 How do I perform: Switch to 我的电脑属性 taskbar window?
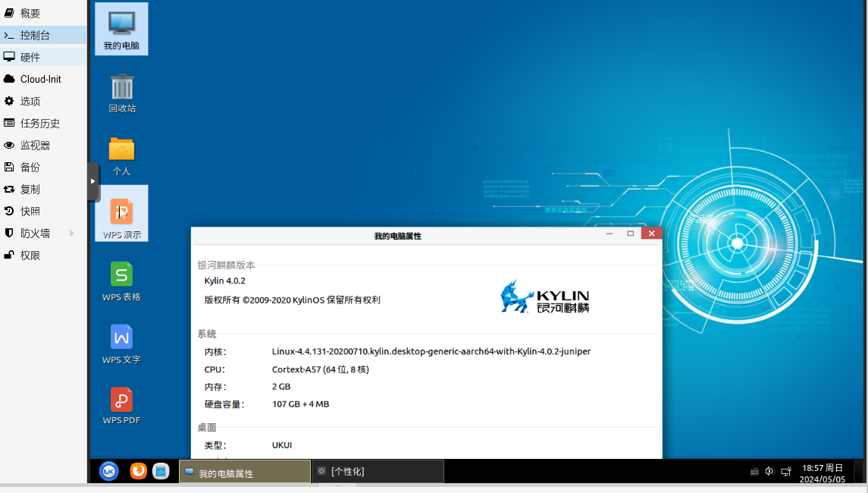point(245,472)
